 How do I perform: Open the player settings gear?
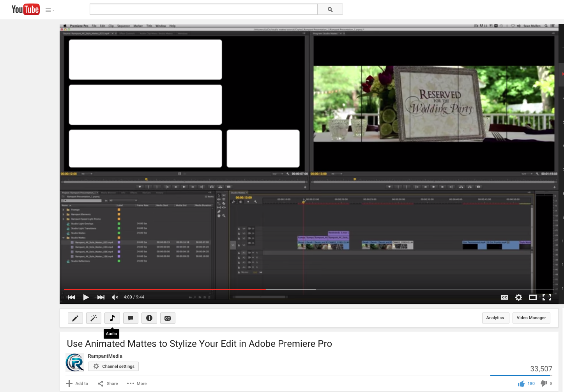pyautogui.click(x=519, y=297)
